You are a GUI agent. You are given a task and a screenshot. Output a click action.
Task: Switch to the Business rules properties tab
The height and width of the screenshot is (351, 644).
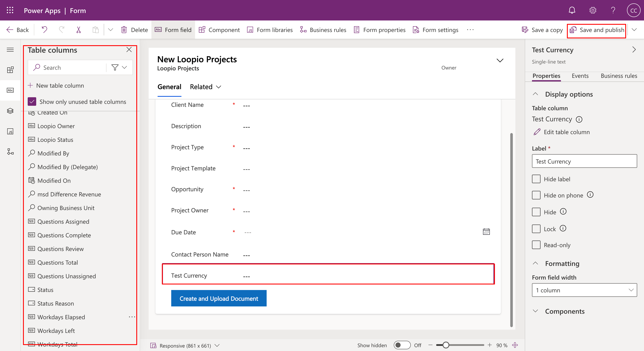point(619,76)
